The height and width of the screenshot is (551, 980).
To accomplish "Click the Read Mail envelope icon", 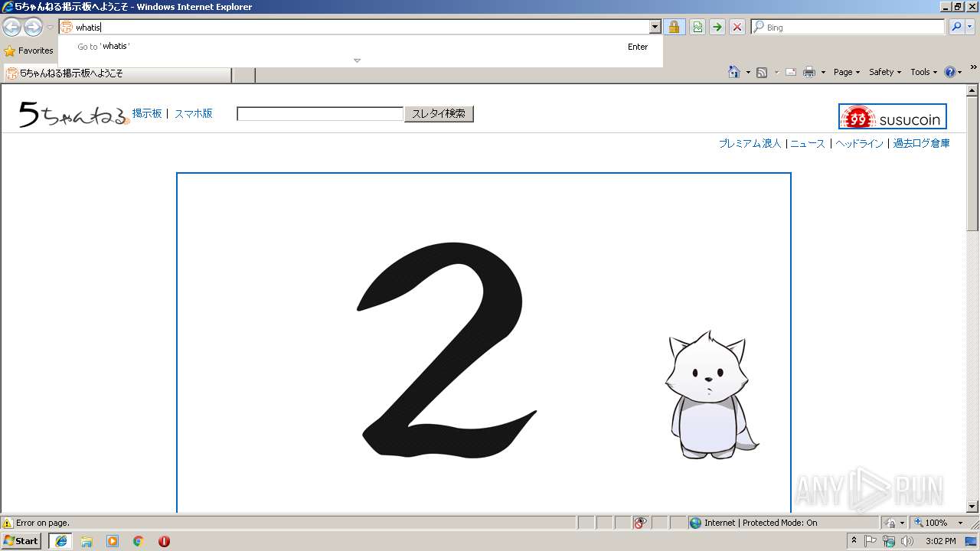I will (791, 72).
